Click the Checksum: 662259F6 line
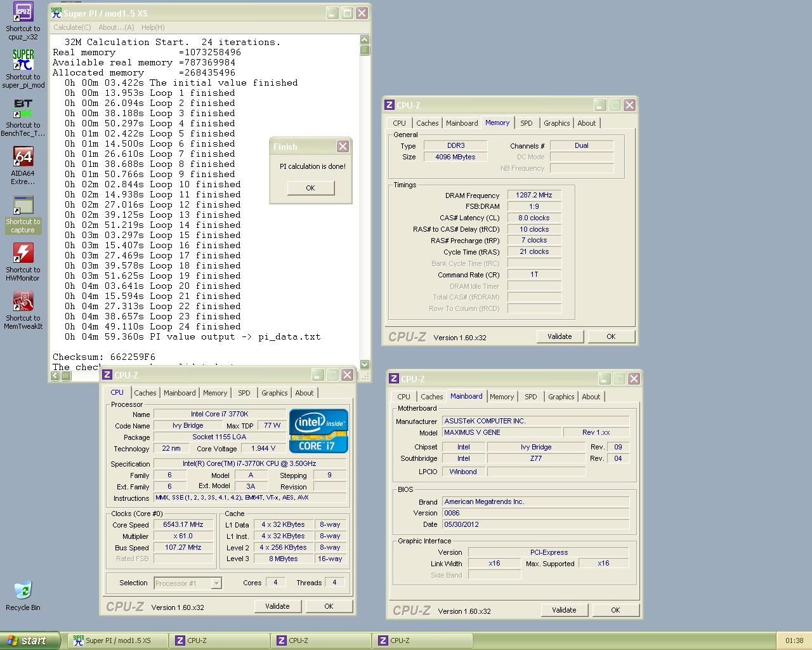The height and width of the screenshot is (650, 812). [104, 357]
